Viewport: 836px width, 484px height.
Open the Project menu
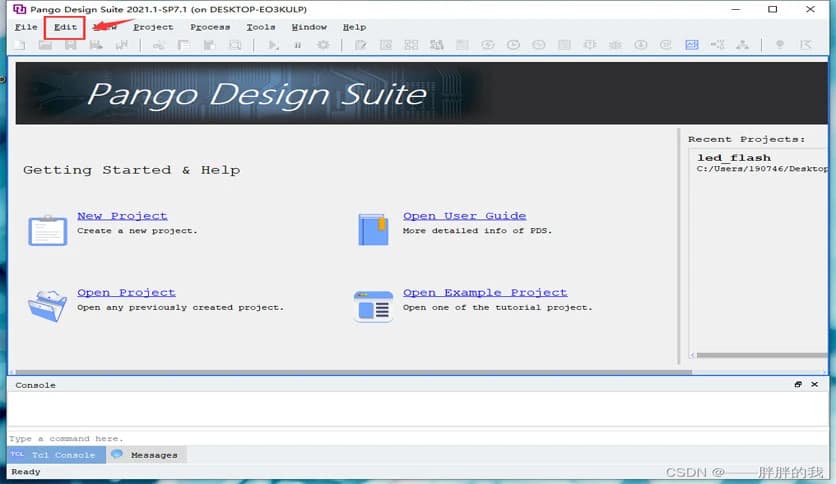153,27
